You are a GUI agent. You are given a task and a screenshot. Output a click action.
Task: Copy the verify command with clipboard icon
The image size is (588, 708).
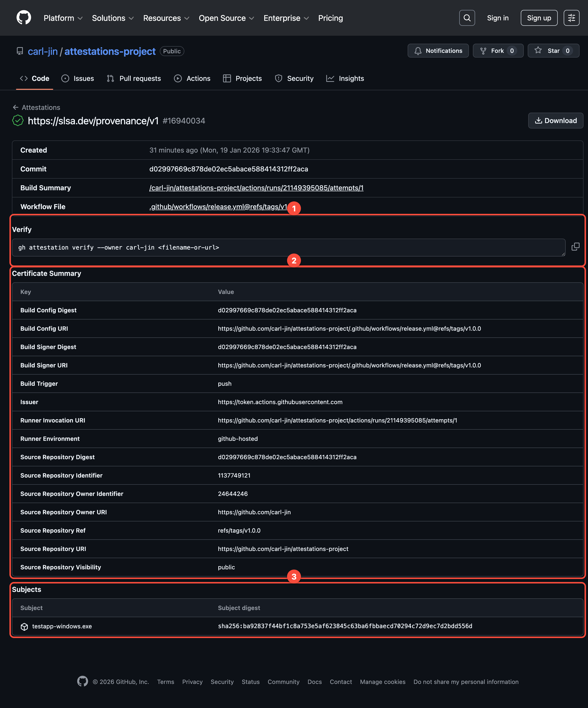point(575,247)
